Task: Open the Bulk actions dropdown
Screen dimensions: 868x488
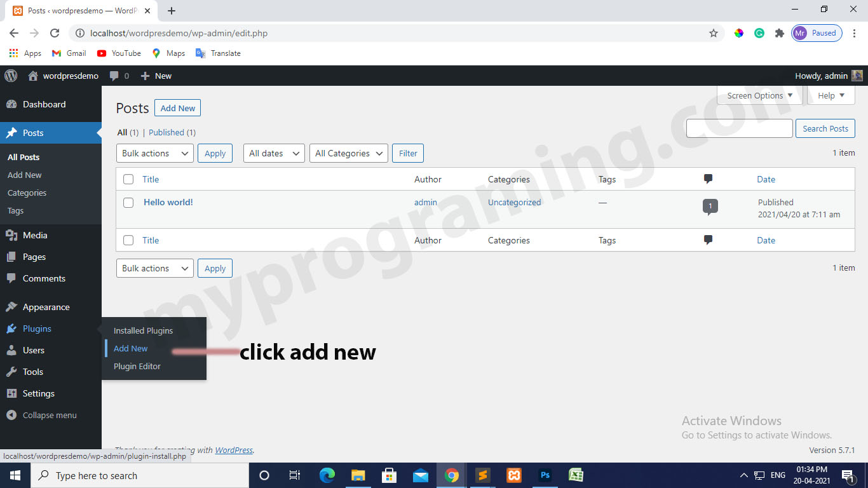Action: (x=154, y=153)
